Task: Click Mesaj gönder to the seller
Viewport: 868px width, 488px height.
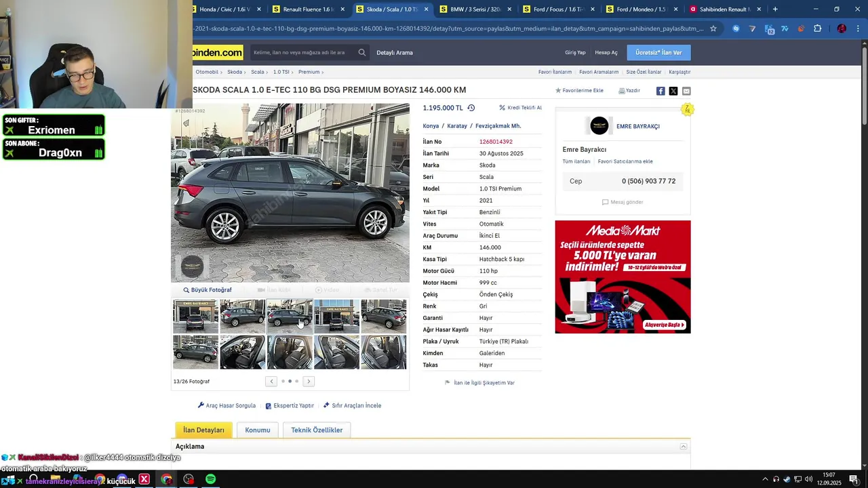Action: [623, 202]
